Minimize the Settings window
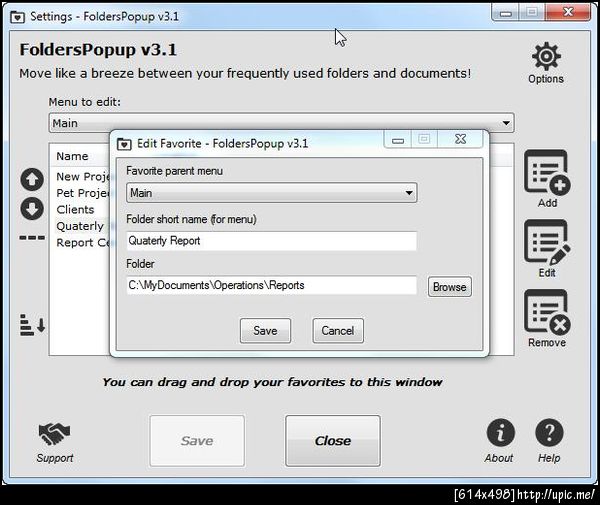Viewport: 600px width, 505px height. [x=505, y=13]
